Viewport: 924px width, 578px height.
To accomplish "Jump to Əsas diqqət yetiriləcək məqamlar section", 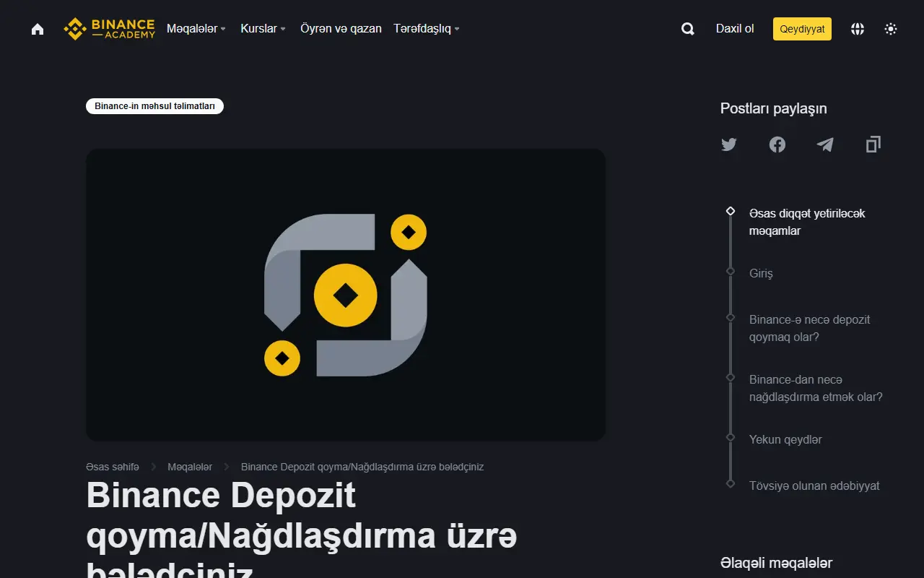I will (807, 222).
